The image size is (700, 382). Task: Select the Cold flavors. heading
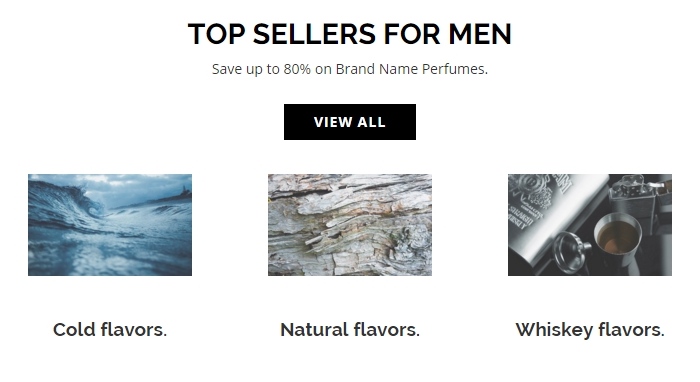(110, 330)
